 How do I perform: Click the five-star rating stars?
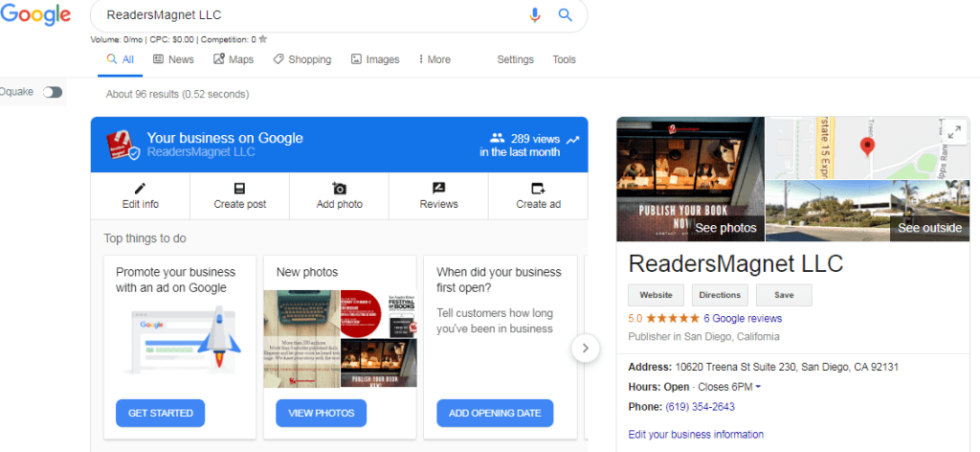point(673,318)
